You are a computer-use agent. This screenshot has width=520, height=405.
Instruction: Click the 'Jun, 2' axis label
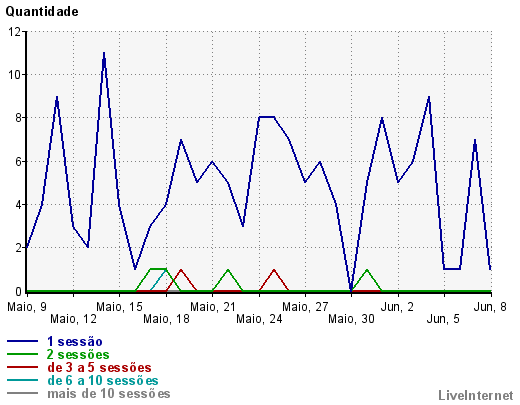tap(397, 307)
